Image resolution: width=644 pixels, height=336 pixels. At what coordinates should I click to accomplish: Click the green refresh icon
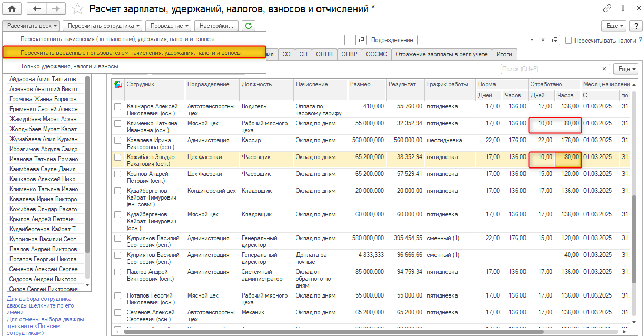[249, 25]
